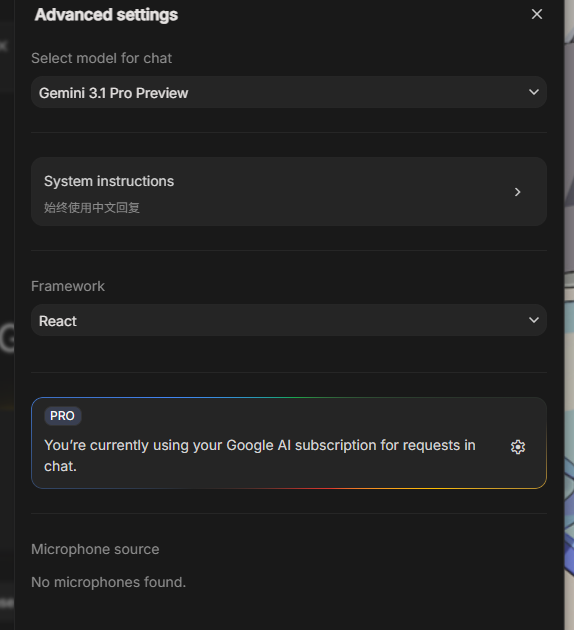Open the Gemini 3.1 Pro Preview model dropdown
The width and height of the screenshot is (574, 630).
[289, 92]
